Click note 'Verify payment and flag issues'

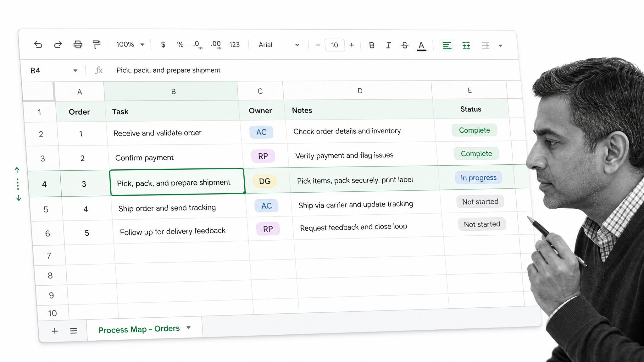pos(344,155)
